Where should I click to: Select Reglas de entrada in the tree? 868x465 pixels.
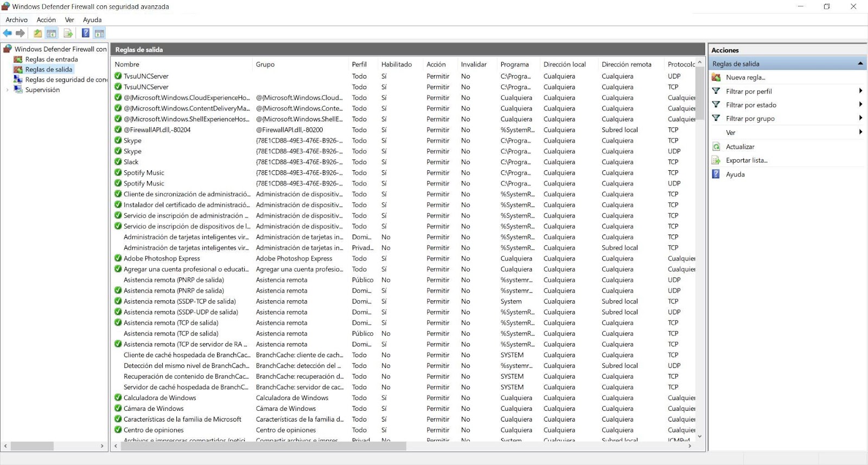click(52, 60)
